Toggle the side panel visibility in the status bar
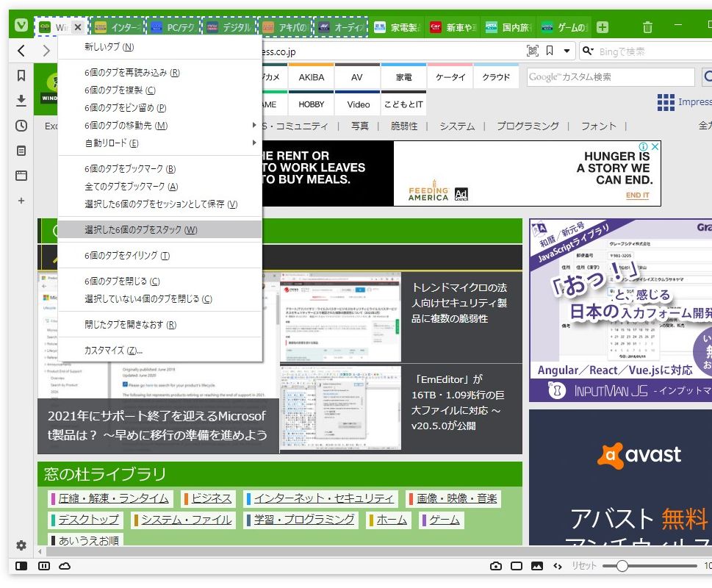Screen dimensions: 712x588 tap(22, 566)
